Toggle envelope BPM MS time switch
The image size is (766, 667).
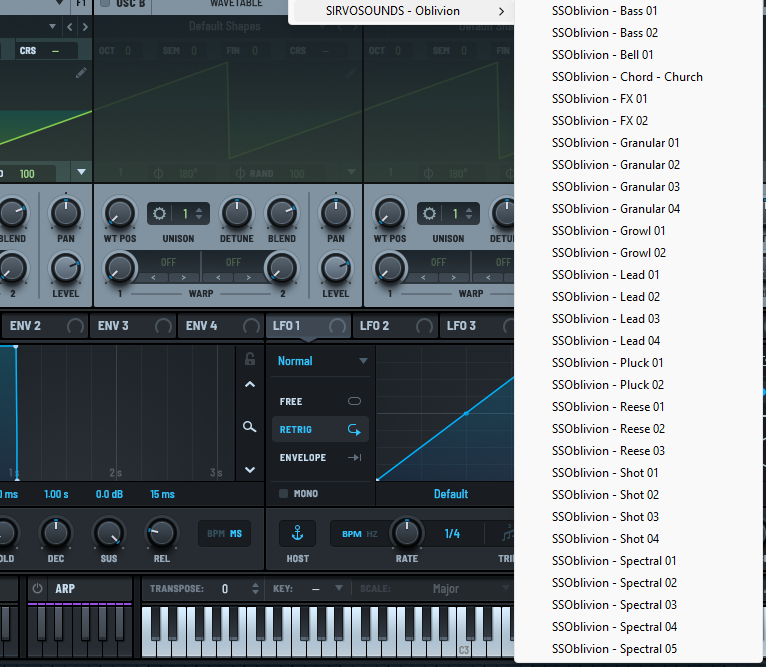click(x=224, y=534)
